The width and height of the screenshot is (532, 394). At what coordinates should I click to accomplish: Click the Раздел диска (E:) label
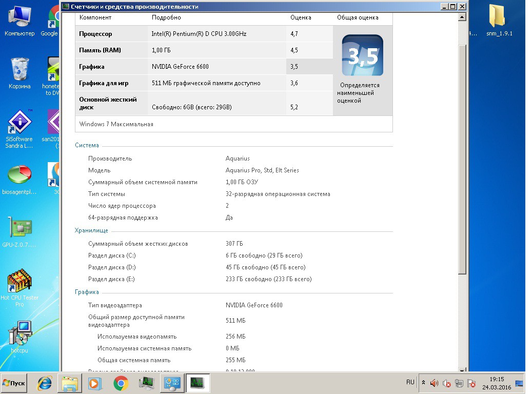(x=111, y=279)
